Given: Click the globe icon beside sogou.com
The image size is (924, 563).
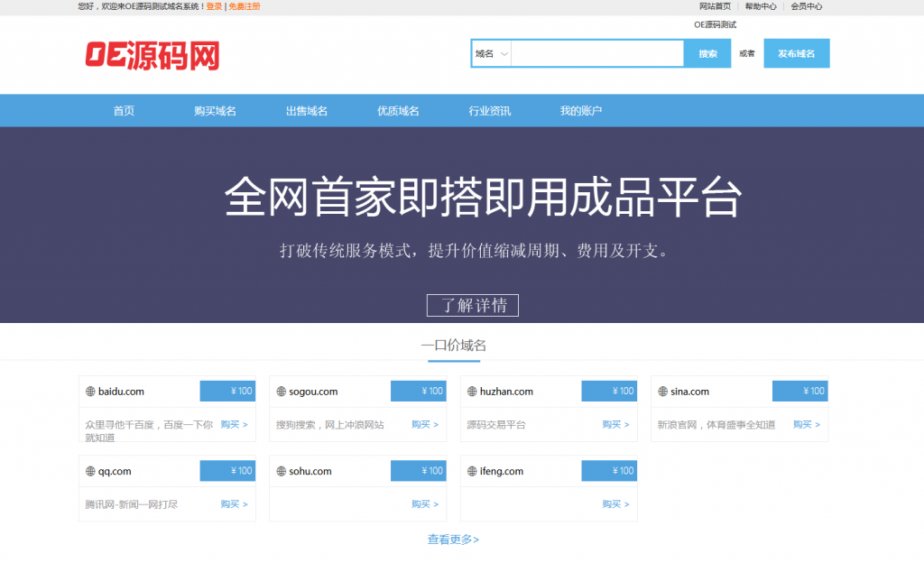Looking at the screenshot, I should tap(281, 391).
